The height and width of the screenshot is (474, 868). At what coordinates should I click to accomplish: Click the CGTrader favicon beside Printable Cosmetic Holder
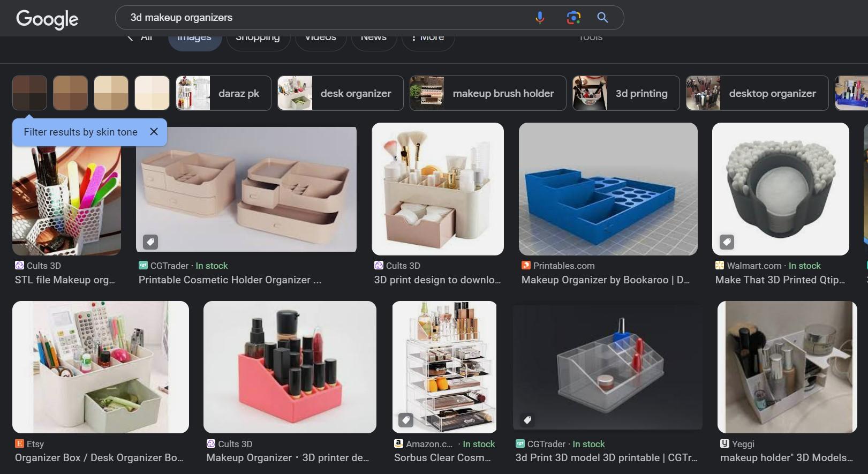(143, 266)
